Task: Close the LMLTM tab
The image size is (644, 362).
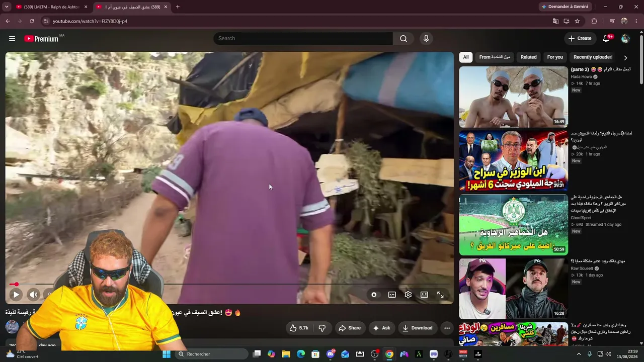Action: pos(86,7)
